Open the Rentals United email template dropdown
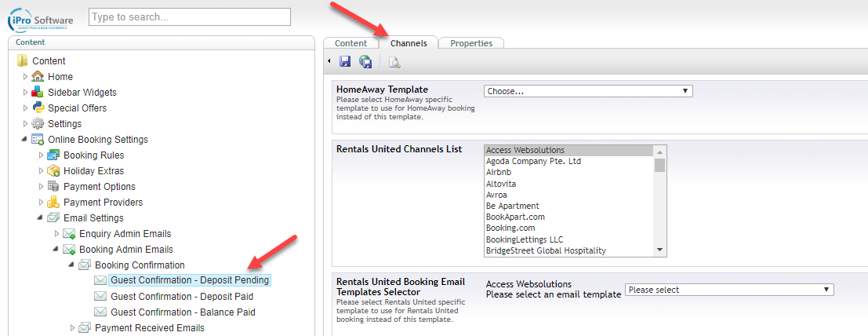Screen dimensions: 868x336 click(x=729, y=290)
